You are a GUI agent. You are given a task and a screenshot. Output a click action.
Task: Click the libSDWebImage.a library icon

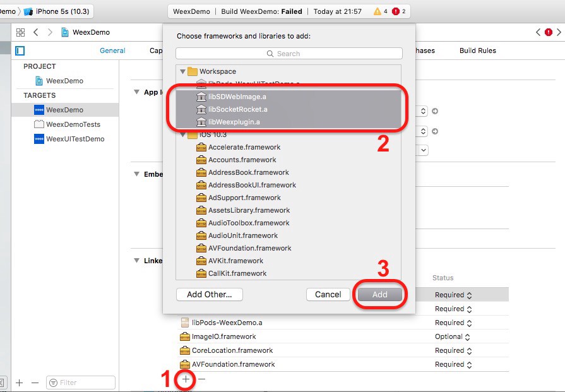point(201,97)
